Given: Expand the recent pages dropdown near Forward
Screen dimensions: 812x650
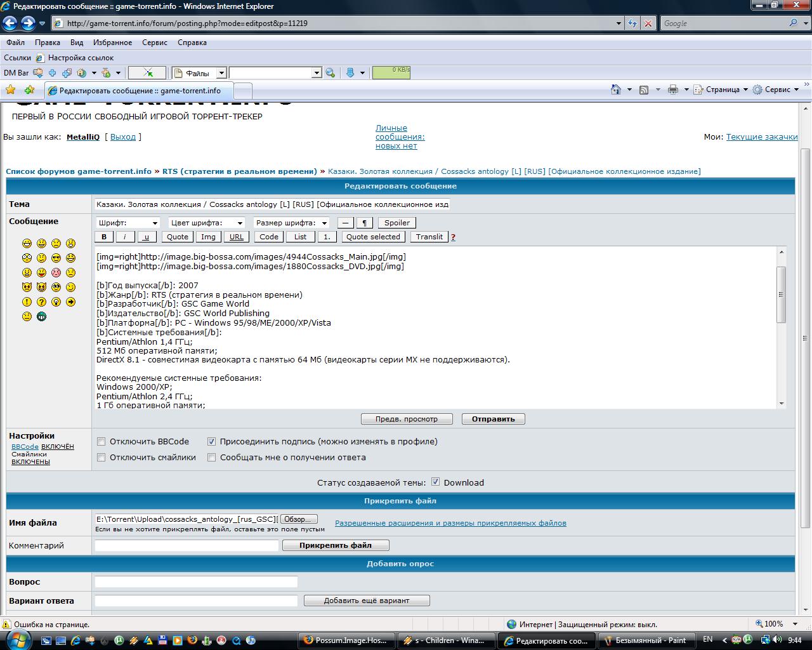Looking at the screenshot, I should click(x=42, y=23).
